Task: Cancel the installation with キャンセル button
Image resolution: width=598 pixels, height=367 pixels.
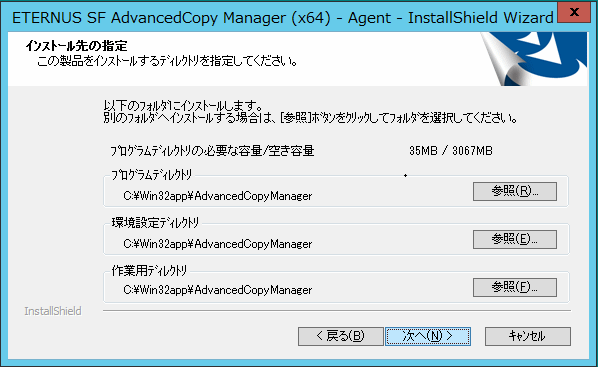Action: (x=527, y=336)
